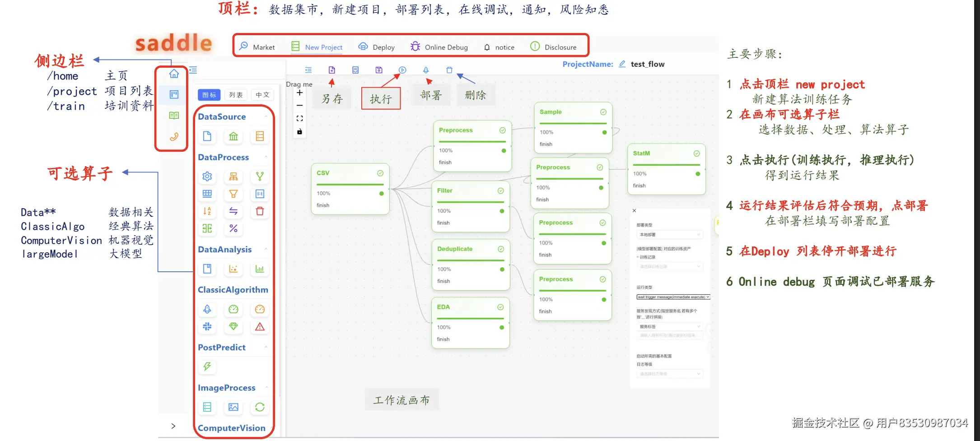Image resolution: width=980 pixels, height=441 pixels.
Task: Pick the red trash operator in DataProcess
Action: [260, 211]
